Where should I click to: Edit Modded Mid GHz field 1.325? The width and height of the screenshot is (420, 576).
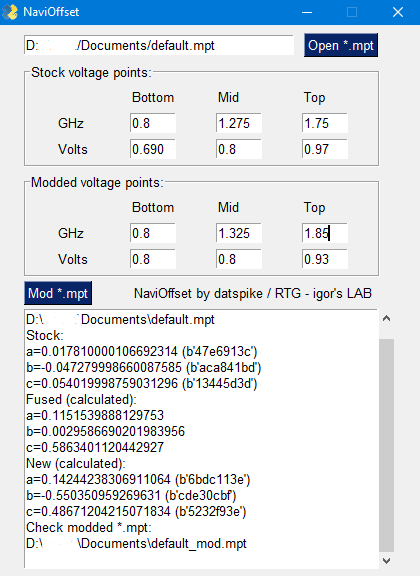[x=238, y=233]
